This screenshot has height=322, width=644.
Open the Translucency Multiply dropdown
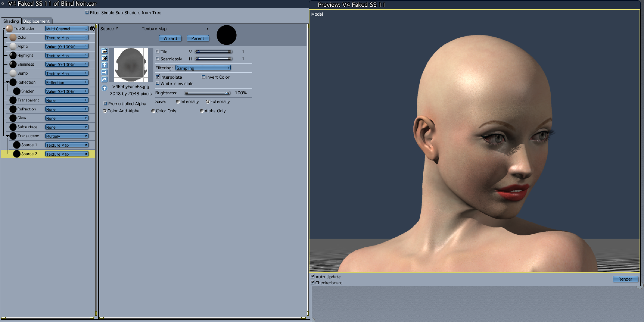click(x=66, y=136)
